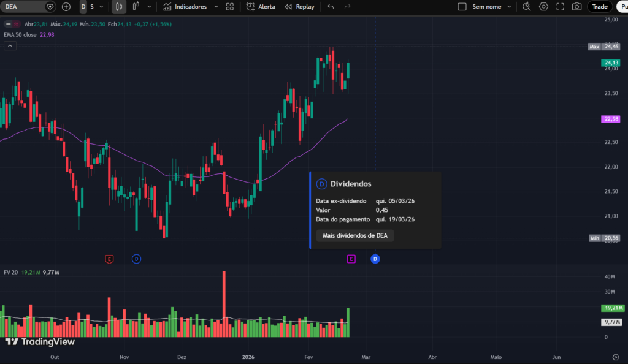Viewport: 628px width, 364px height.
Task: Open chart settings hexagon icon
Action: point(543,7)
